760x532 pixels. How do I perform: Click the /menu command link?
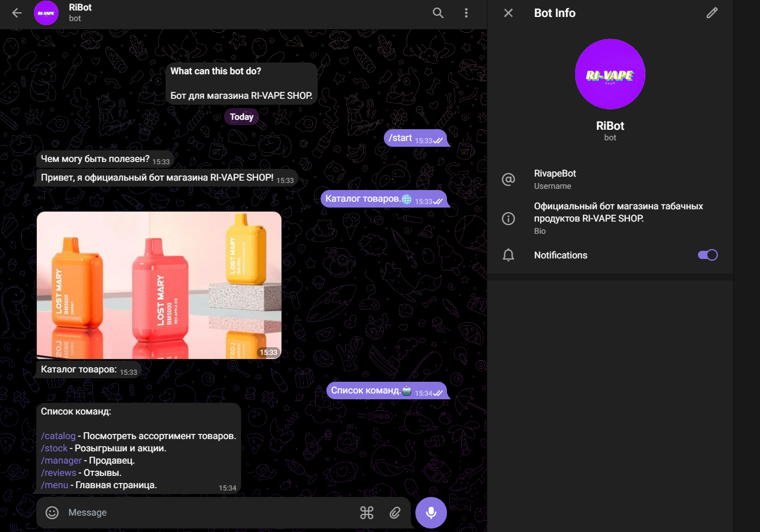coord(55,485)
